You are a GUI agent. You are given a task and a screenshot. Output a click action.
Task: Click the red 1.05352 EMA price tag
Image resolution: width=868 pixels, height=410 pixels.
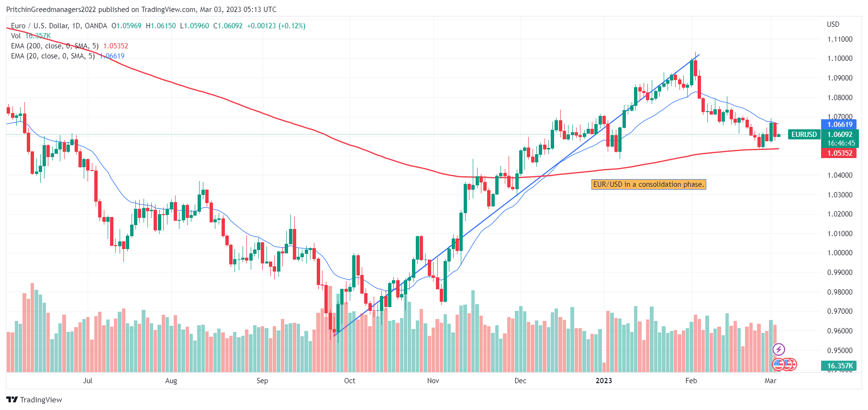[x=840, y=153]
